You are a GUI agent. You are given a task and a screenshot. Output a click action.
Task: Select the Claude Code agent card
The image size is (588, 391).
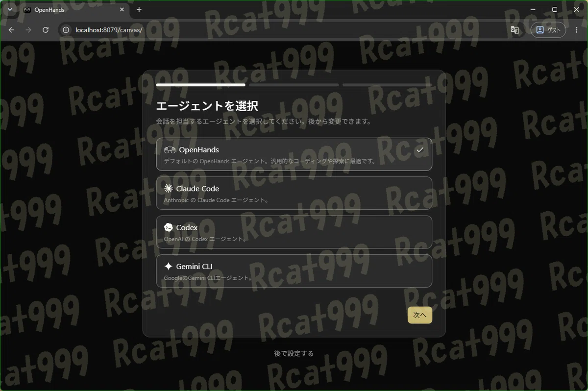click(x=294, y=193)
